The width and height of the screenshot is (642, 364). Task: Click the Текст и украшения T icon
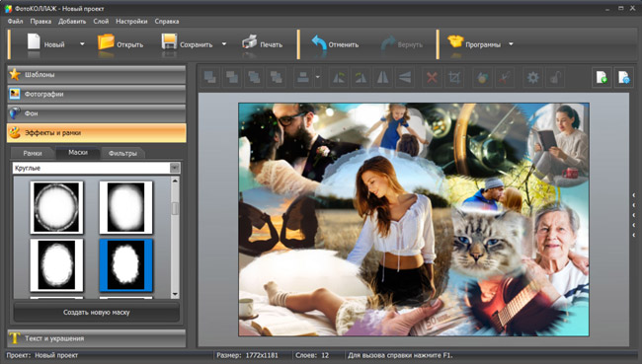(x=15, y=338)
